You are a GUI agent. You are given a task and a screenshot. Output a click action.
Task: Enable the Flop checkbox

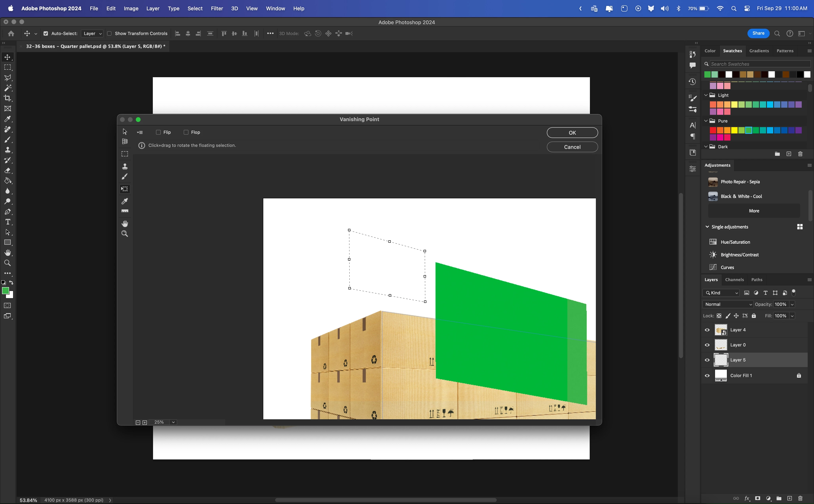point(186,132)
